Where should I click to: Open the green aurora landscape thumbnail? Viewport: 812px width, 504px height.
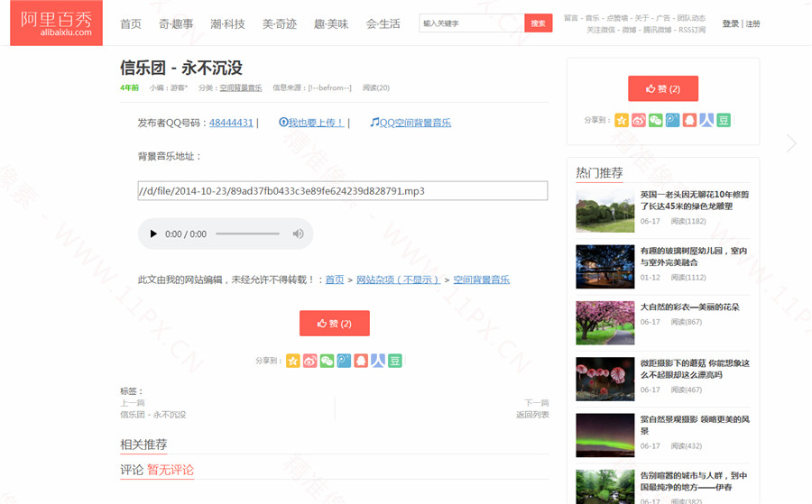tap(604, 435)
